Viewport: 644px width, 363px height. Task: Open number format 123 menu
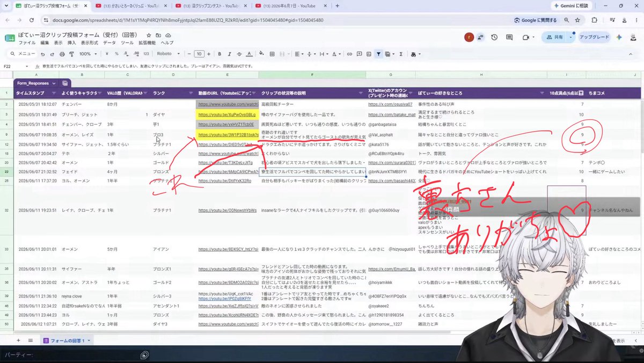point(146,54)
